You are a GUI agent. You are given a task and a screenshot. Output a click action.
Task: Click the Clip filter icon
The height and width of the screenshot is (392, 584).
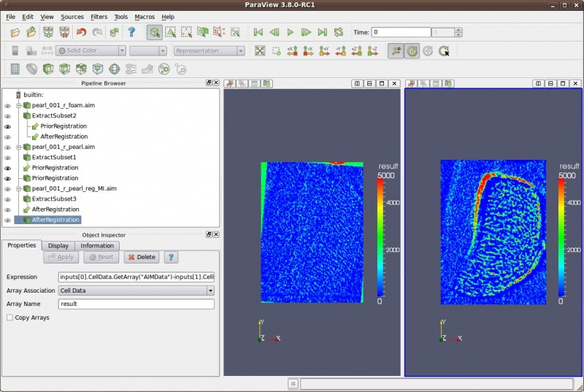(48, 69)
